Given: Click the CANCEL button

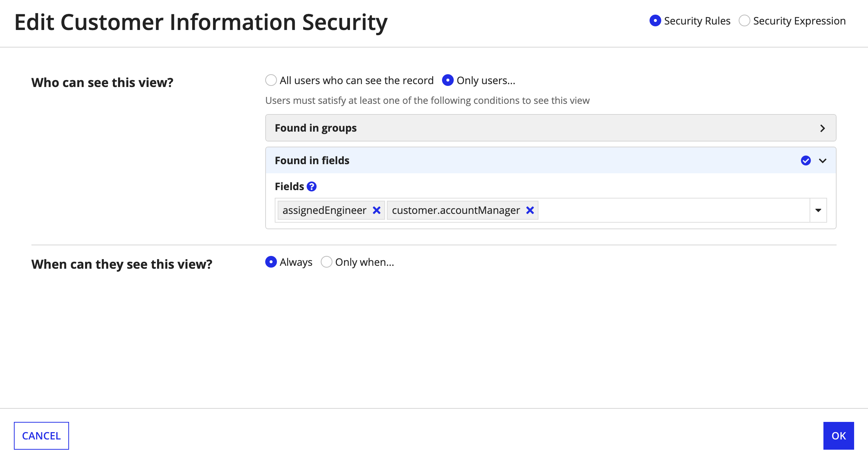Looking at the screenshot, I should (41, 436).
